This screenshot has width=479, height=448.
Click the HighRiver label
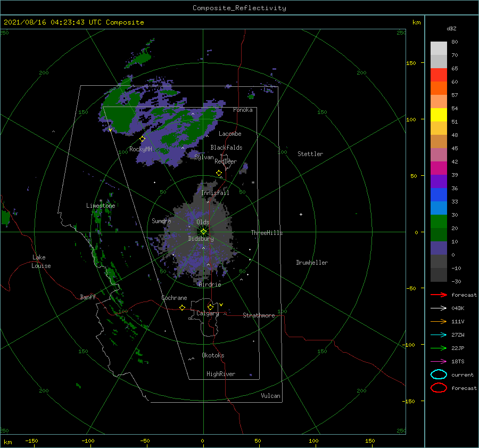[x=221, y=374]
